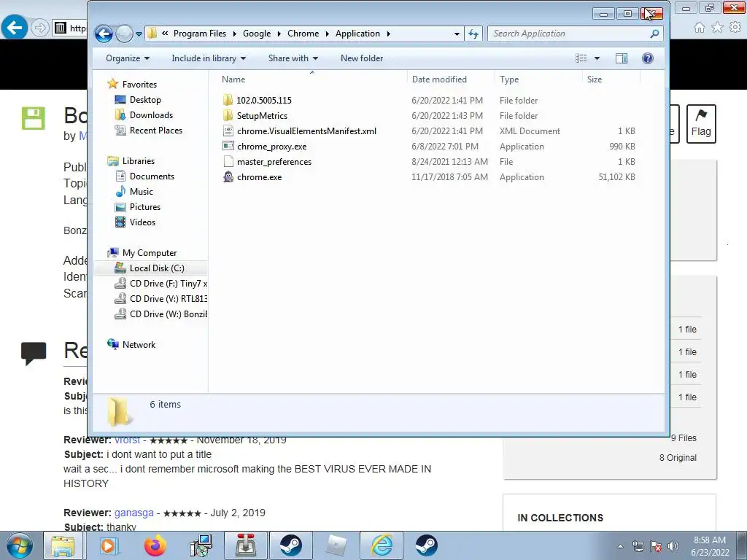This screenshot has width=747, height=560.
Task: Open Include in library menu
Action: [x=209, y=58]
